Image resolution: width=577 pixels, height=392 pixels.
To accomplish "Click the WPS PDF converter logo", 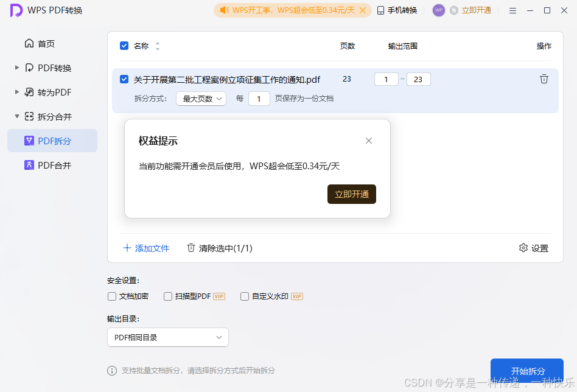I will pyautogui.click(x=16, y=10).
